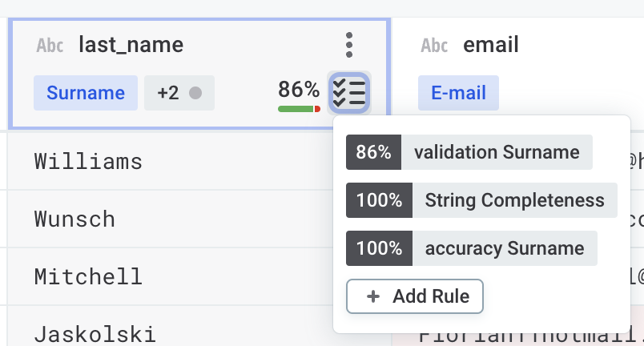The height and width of the screenshot is (346, 644).
Task: Open the validation Surname rule
Action: pos(497,152)
